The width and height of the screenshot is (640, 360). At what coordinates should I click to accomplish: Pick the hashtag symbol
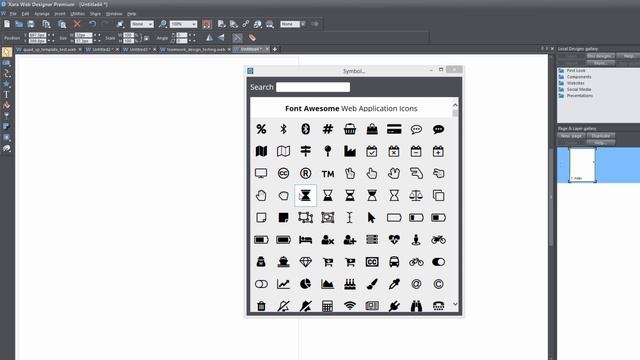(328, 129)
